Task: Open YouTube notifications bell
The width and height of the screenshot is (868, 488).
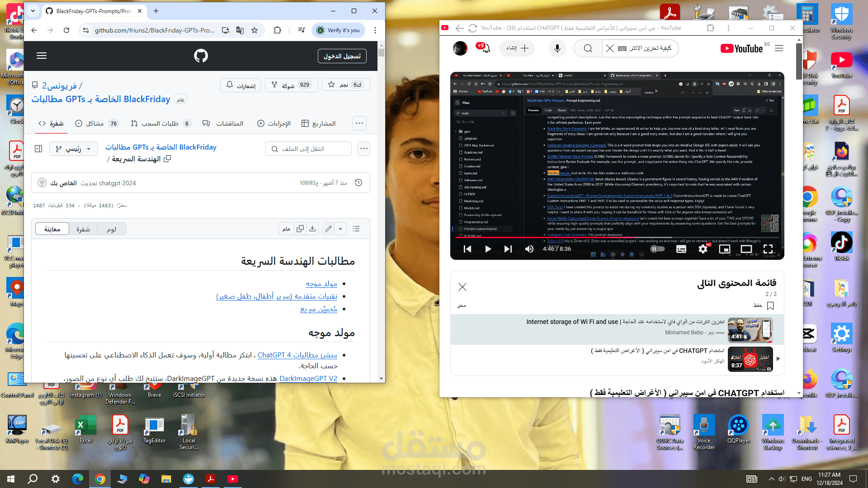Action: coord(486,48)
